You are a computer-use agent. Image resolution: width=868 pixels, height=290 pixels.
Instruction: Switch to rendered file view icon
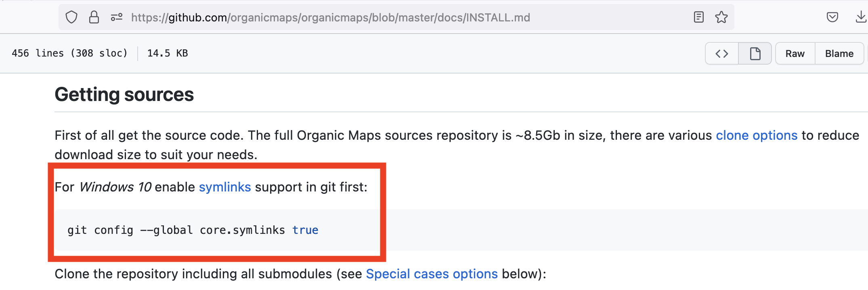tap(755, 53)
